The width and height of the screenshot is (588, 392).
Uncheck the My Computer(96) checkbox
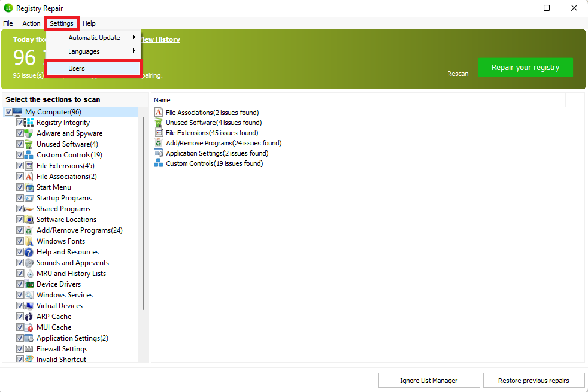click(8, 112)
